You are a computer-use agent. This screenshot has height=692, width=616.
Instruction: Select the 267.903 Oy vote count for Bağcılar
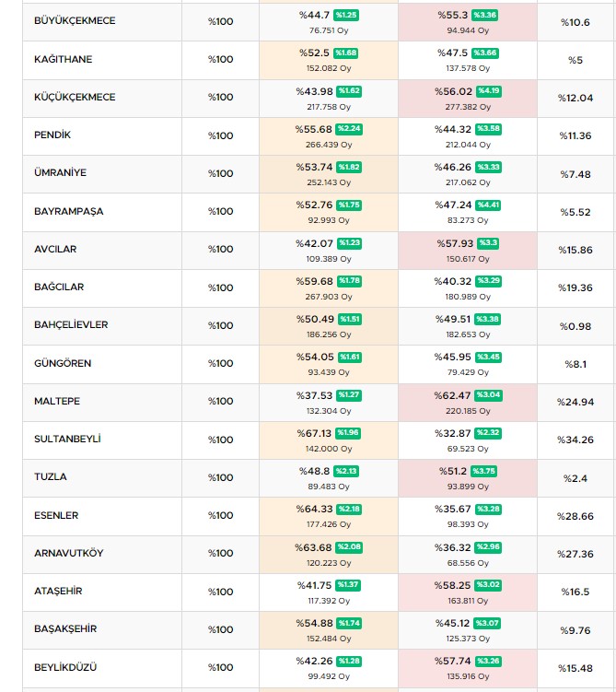(329, 297)
